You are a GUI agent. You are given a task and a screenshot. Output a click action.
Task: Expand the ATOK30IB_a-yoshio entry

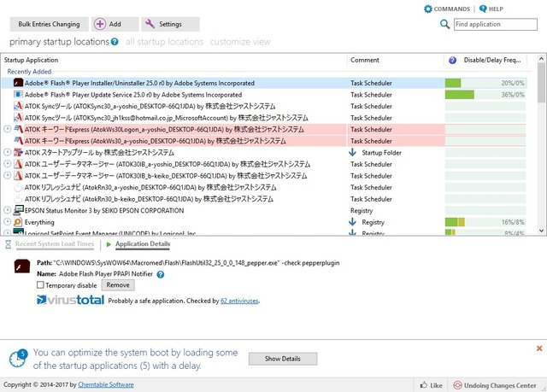(x=8, y=164)
